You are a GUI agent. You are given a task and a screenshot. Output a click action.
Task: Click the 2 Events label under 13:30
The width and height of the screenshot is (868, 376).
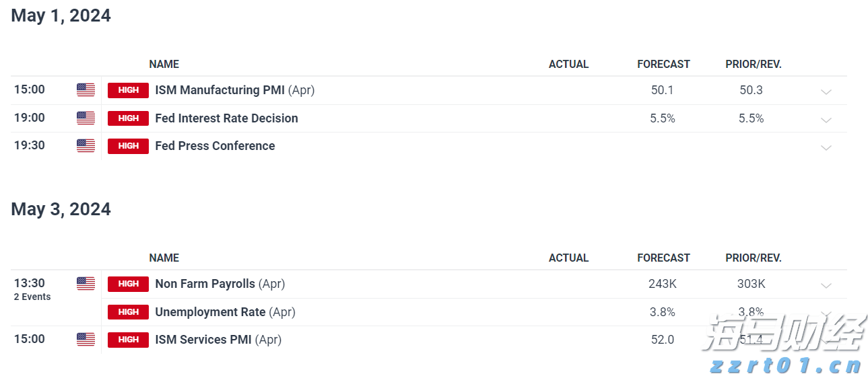point(32,297)
